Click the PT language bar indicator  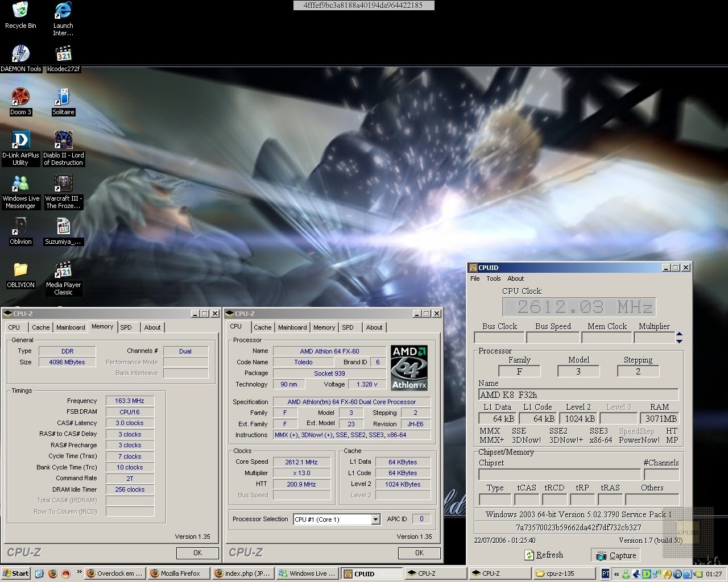click(x=605, y=574)
